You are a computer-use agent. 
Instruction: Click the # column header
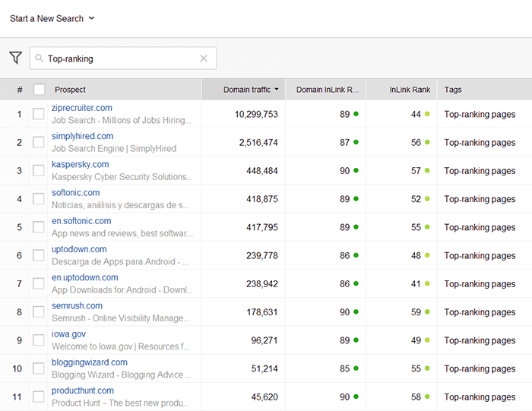click(20, 90)
